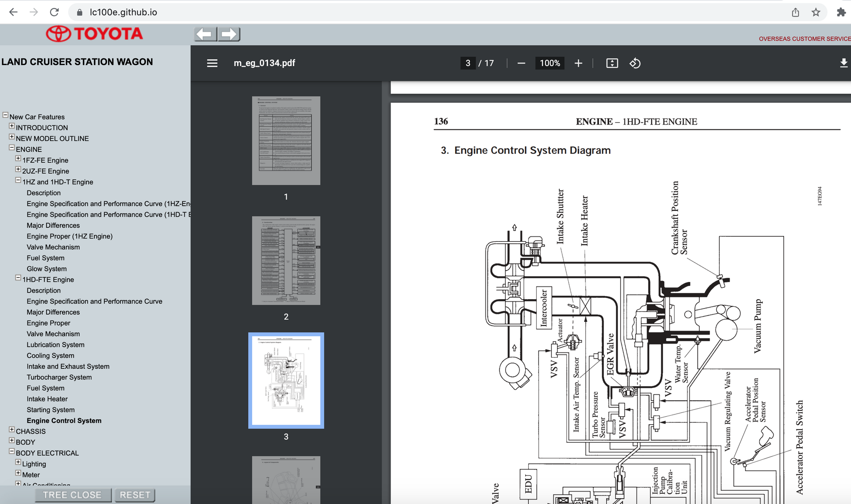
Task: Collapse 1HZ and 1HD-T Engine node
Action: (18, 180)
